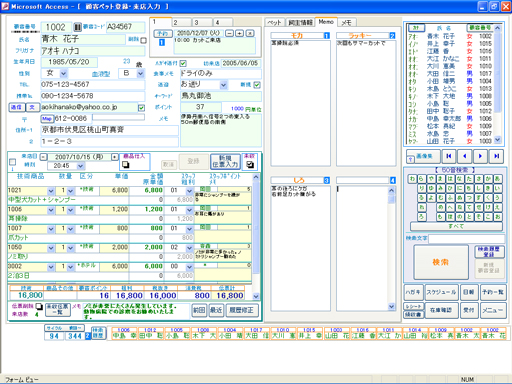Click the customer list vertical scrollbar

pos(498,84)
